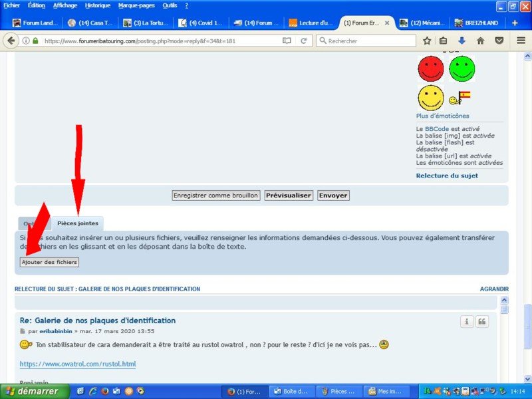Insert the green smiley emoticon
The image size is (532, 399).
pos(462,68)
